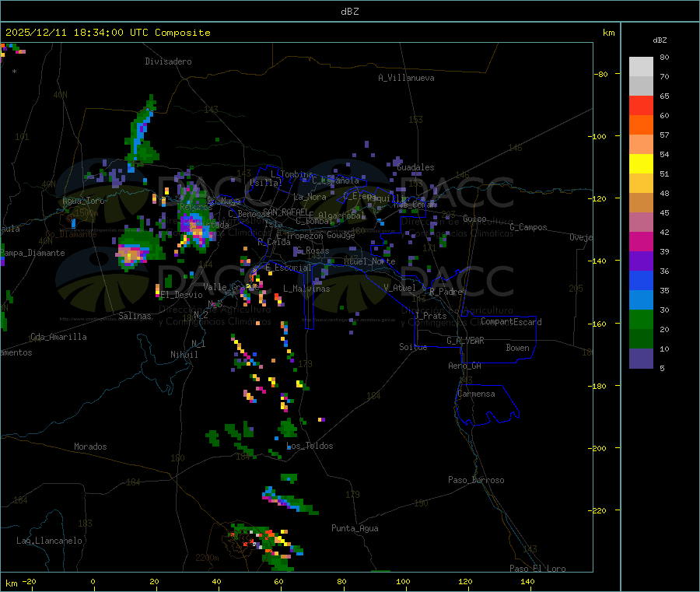Image resolution: width=700 pixels, height=592 pixels.
Task: Select the Morados label
Action: pos(91,447)
